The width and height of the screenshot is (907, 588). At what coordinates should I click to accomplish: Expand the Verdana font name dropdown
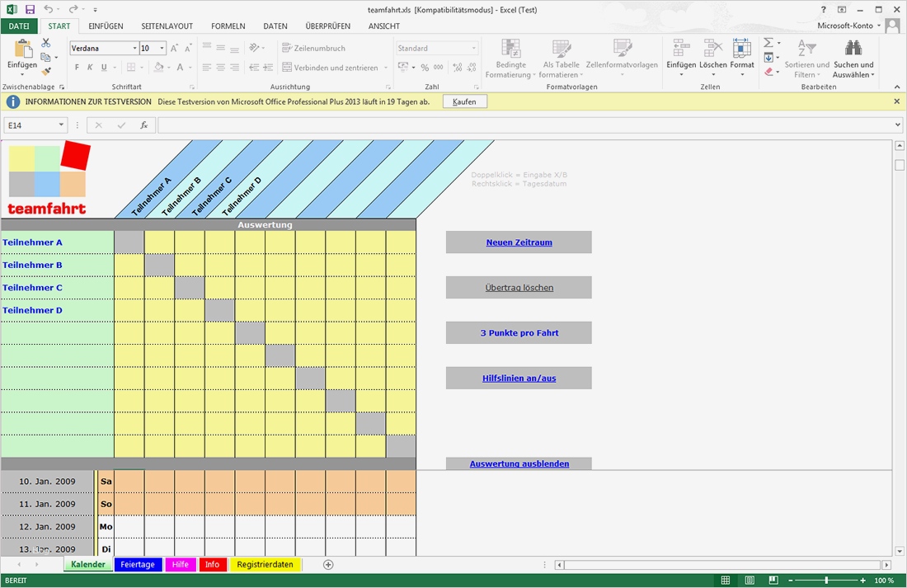(134, 49)
